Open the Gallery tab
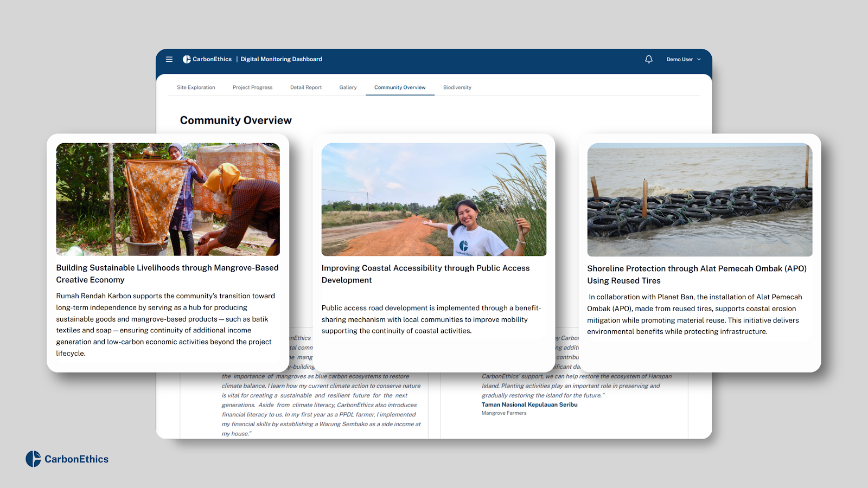Screen dimensions: 868x488 tap(348, 87)
